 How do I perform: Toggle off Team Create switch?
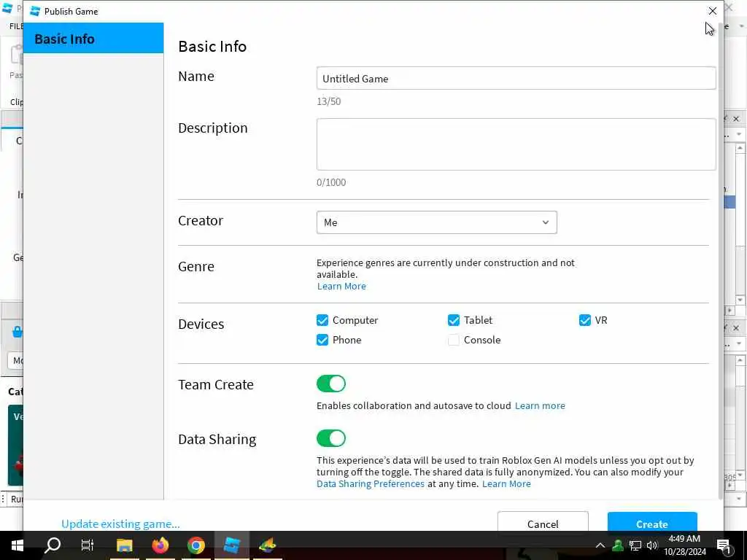331,384
